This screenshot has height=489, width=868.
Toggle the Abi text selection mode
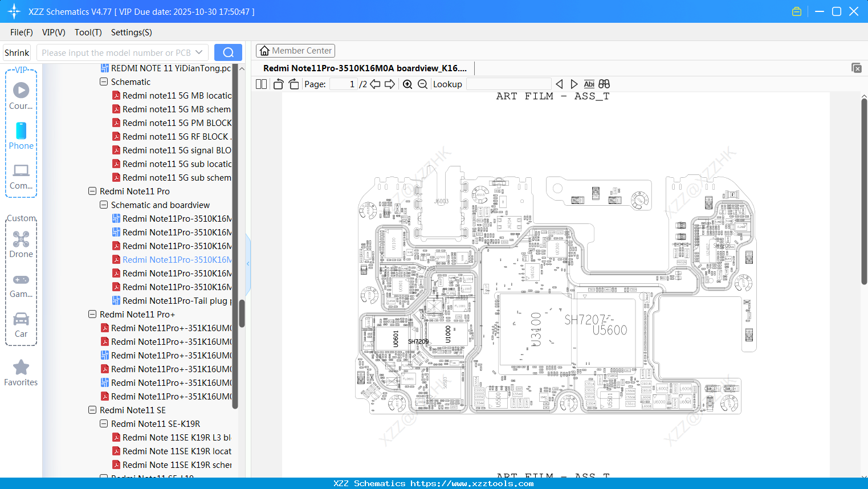point(589,84)
